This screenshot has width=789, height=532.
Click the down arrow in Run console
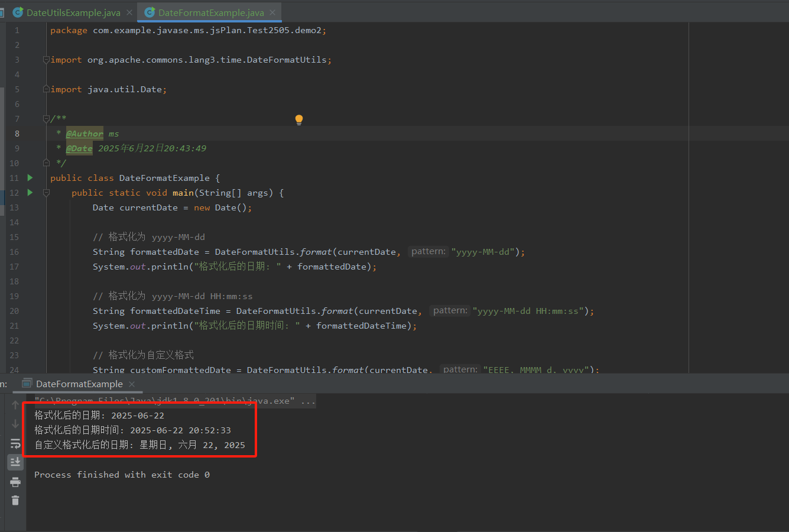pyautogui.click(x=15, y=424)
